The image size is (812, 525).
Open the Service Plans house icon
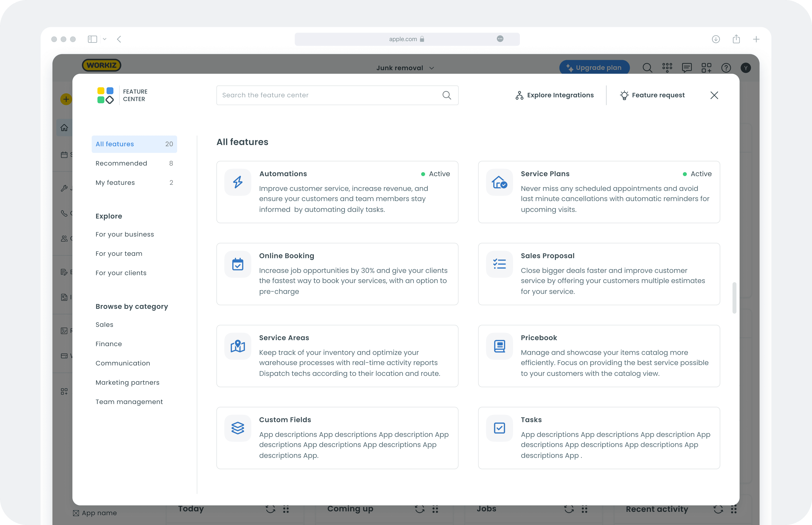coord(499,182)
